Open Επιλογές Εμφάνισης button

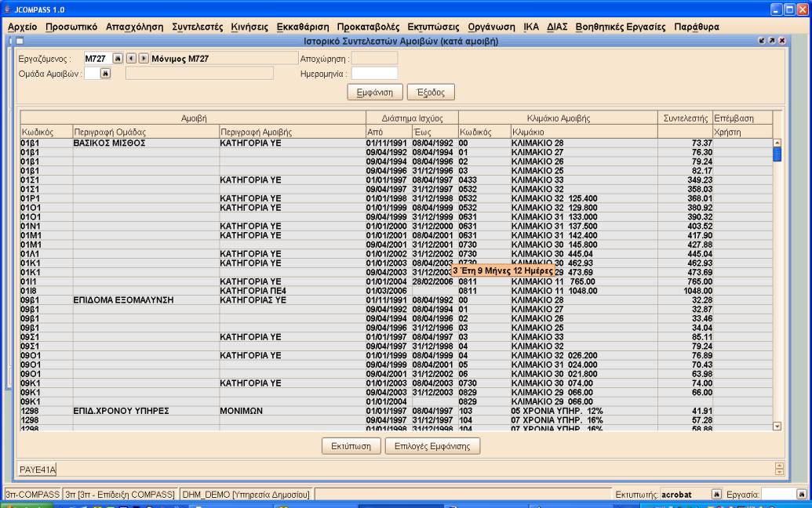click(x=432, y=446)
